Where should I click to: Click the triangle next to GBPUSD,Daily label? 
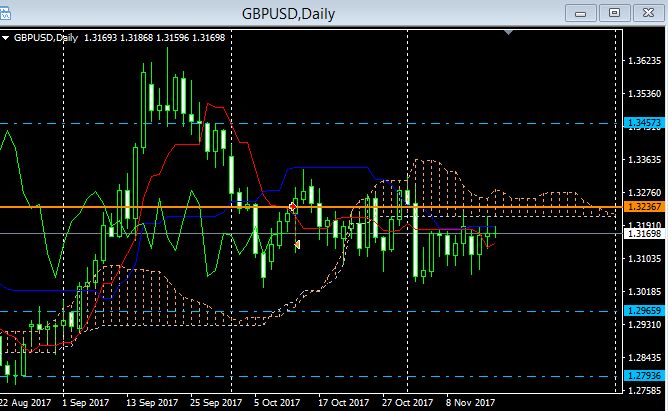(x=6, y=38)
